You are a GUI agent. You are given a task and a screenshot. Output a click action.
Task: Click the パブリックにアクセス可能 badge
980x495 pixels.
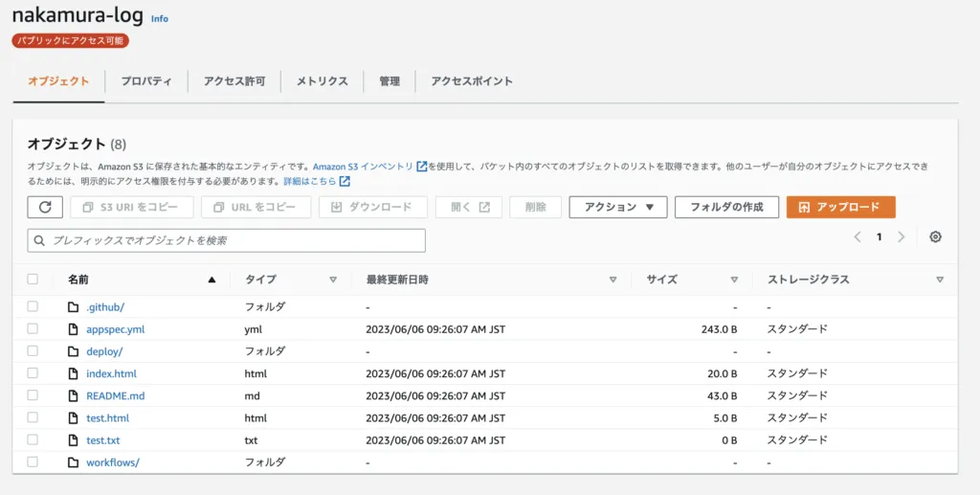[71, 40]
